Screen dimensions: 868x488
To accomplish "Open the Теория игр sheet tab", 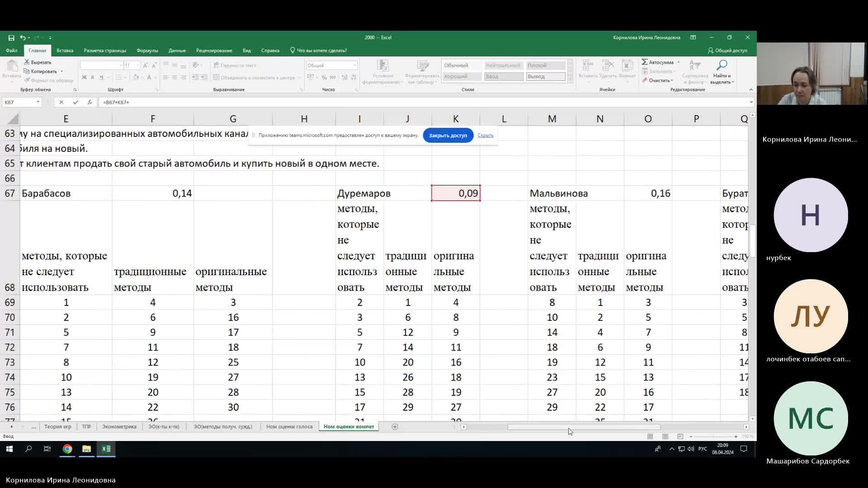I will [58, 427].
